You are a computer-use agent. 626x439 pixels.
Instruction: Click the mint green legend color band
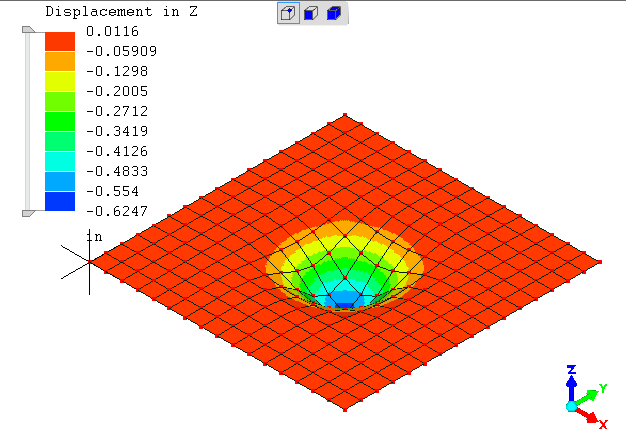tap(60, 141)
